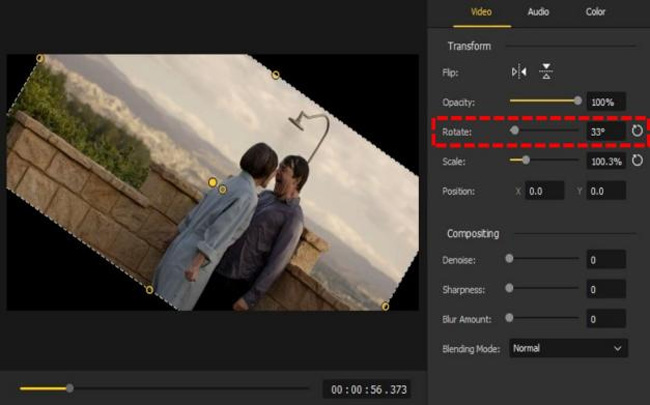The width and height of the screenshot is (650, 405).
Task: Click the Scale slider handle
Action: [526, 160]
